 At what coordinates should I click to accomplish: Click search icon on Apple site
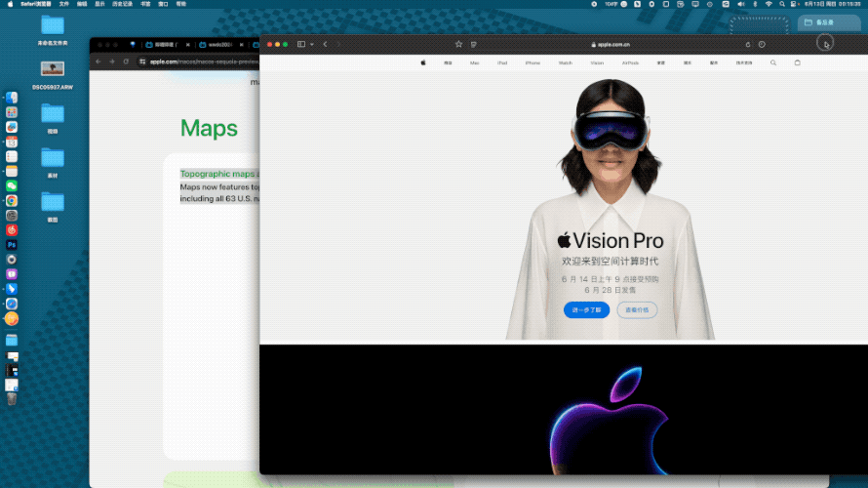(x=773, y=62)
